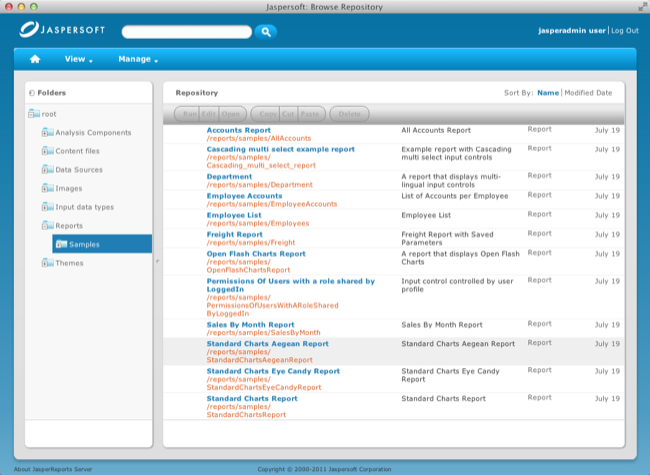Open the Employee Accounts report
650x475 pixels.
(244, 196)
